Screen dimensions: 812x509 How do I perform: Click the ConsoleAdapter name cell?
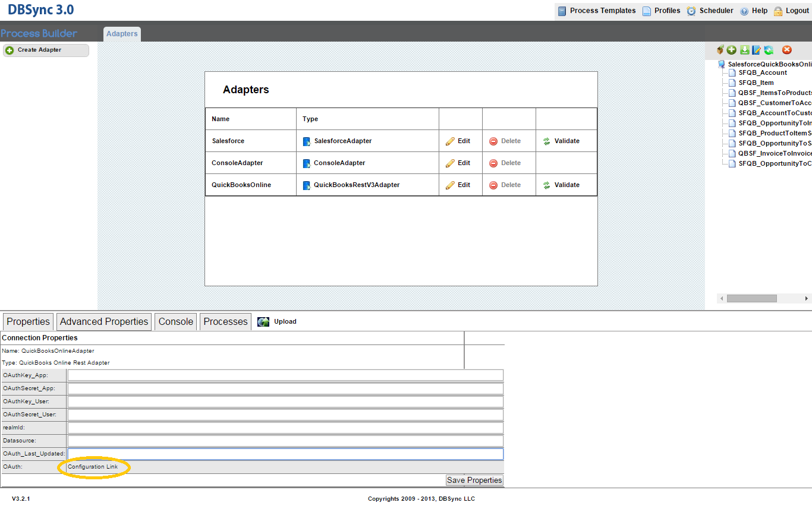(251, 163)
